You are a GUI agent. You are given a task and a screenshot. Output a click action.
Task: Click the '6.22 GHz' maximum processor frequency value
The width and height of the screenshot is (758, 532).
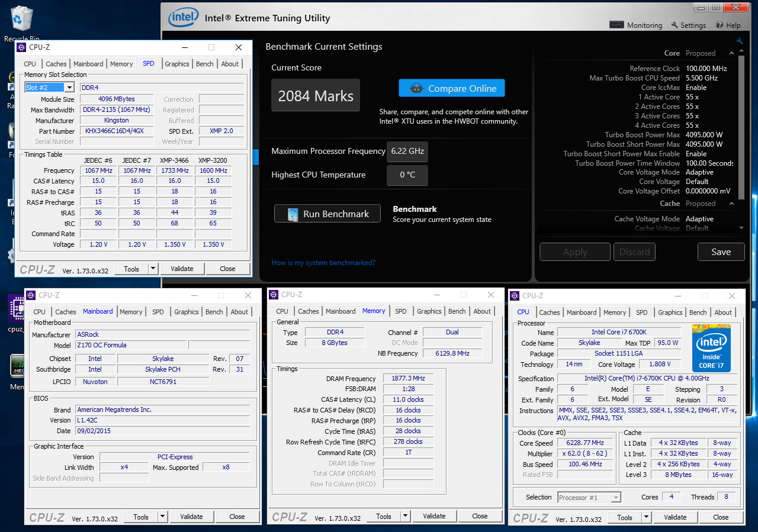pyautogui.click(x=407, y=151)
